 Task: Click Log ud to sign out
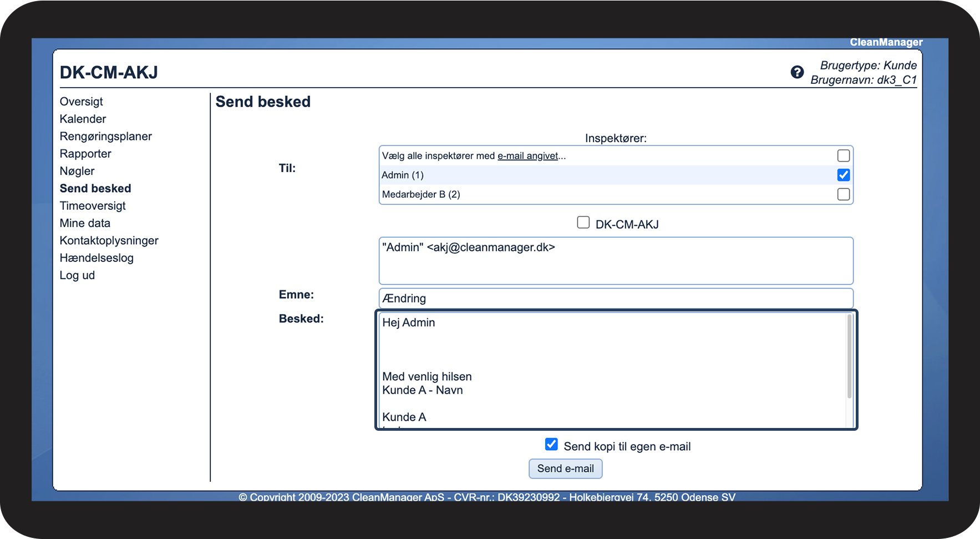pos(77,275)
